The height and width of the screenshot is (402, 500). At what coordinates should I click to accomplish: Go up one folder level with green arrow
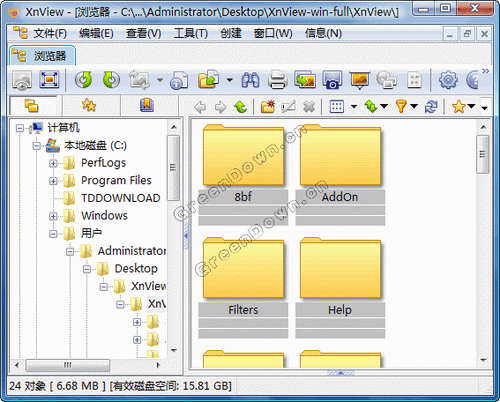[240, 107]
